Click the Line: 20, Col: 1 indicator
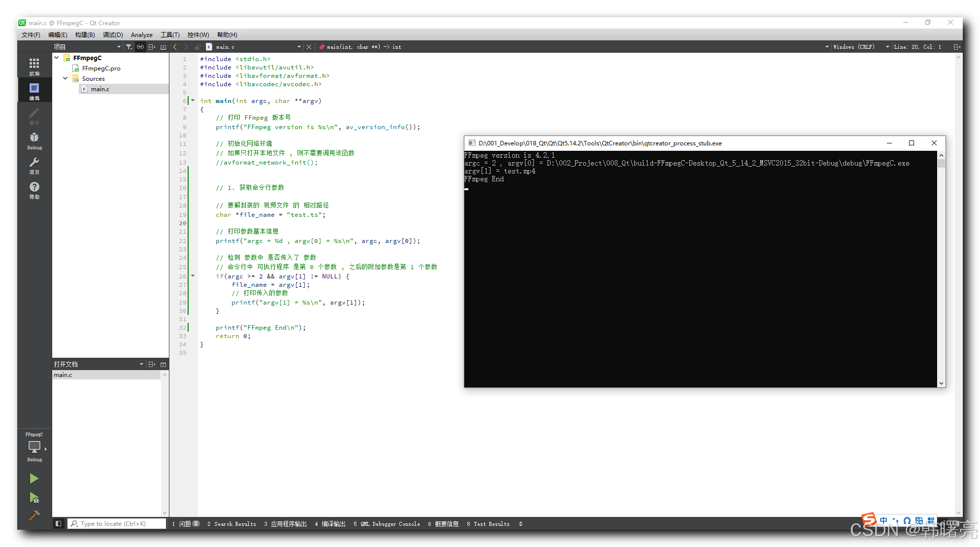 pos(917,47)
